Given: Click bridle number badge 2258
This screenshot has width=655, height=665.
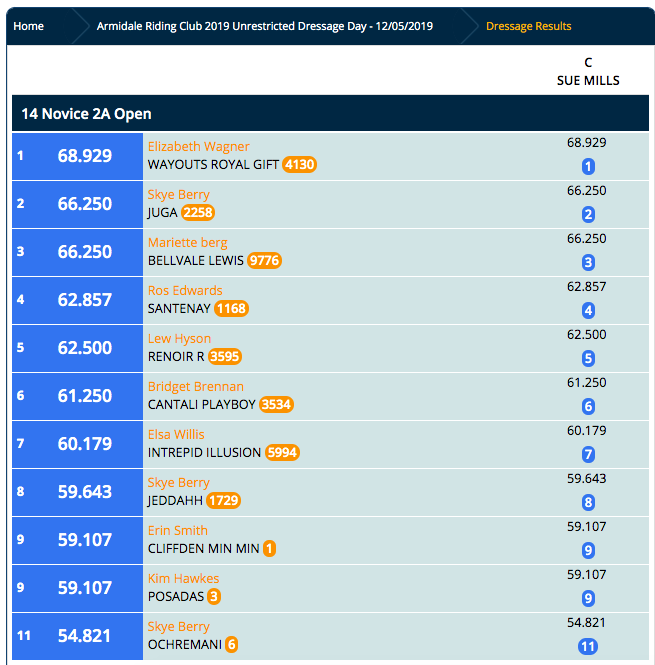Looking at the screenshot, I should point(198,212).
